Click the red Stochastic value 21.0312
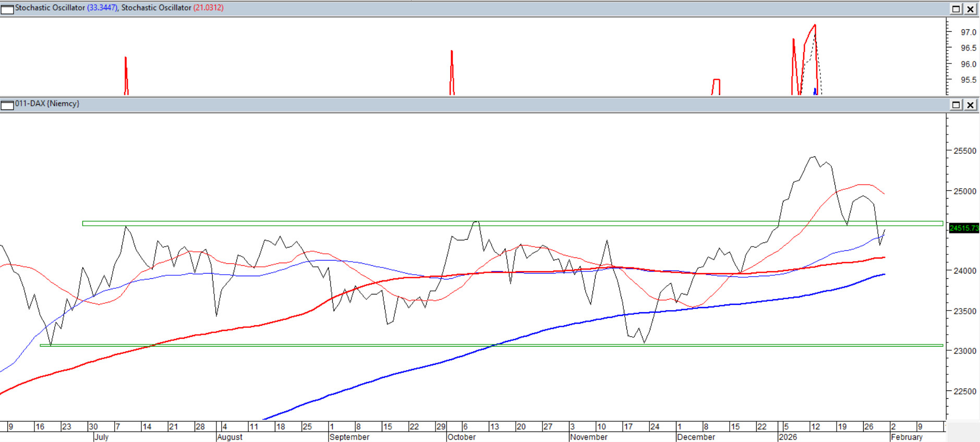The height and width of the screenshot is (442, 980). coord(208,8)
